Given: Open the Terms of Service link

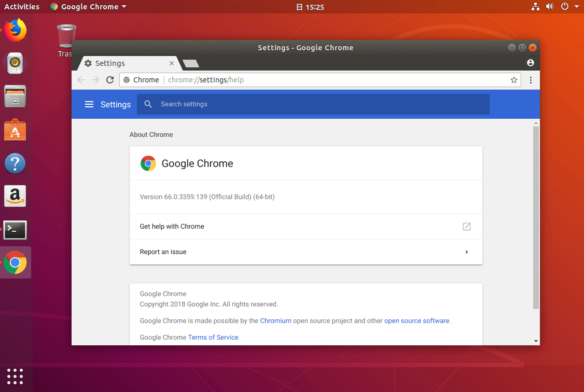Looking at the screenshot, I should click(213, 338).
